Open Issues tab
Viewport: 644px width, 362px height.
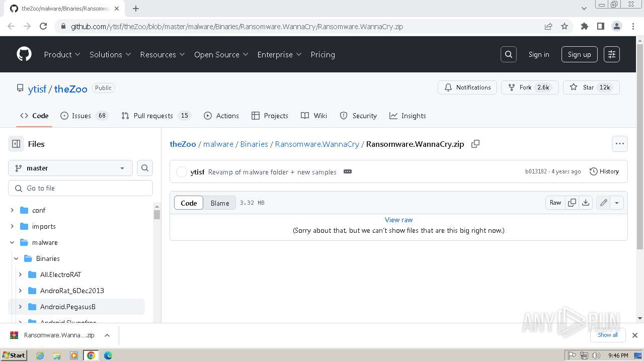pyautogui.click(x=84, y=116)
